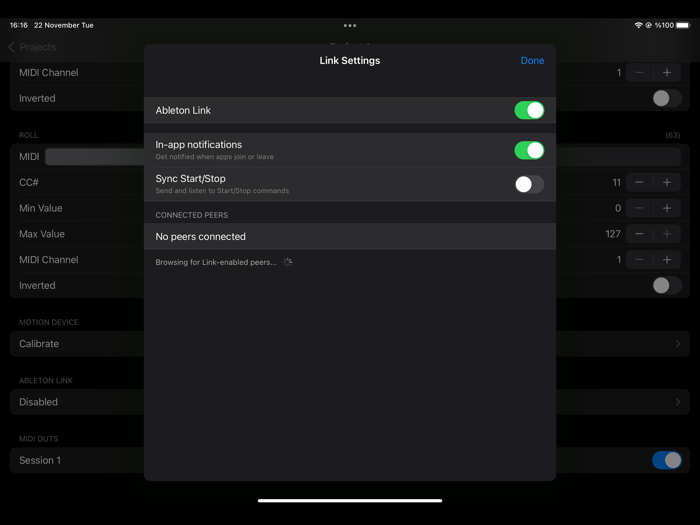
Task: Select the Calibrate motion device row
Action: click(x=350, y=344)
